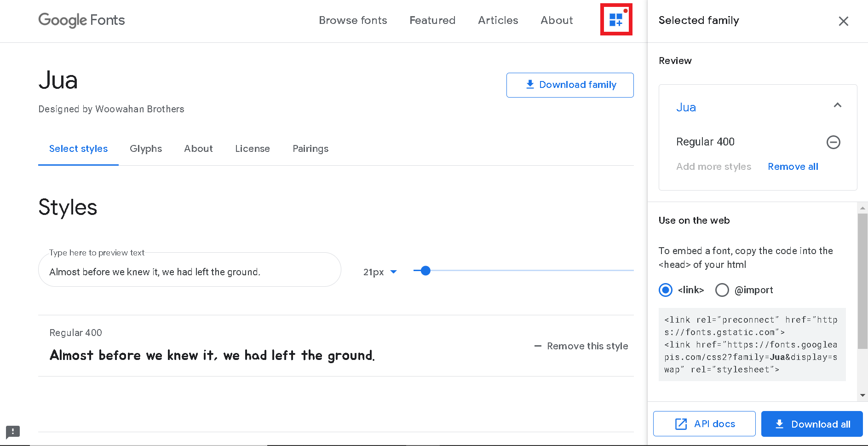This screenshot has height=446, width=868.
Task: Open the feedback exclamation icon
Action: (x=13, y=432)
